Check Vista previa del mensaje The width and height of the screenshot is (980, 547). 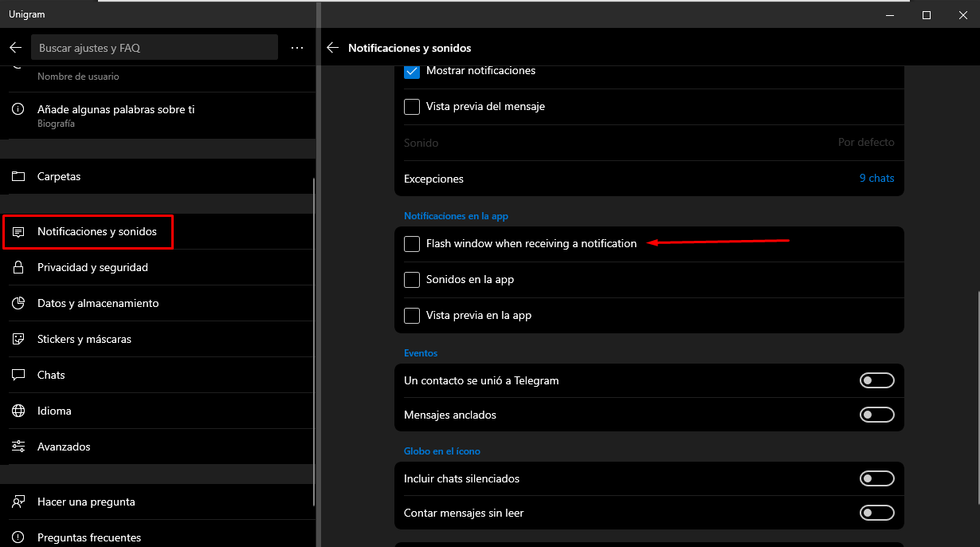(x=412, y=107)
